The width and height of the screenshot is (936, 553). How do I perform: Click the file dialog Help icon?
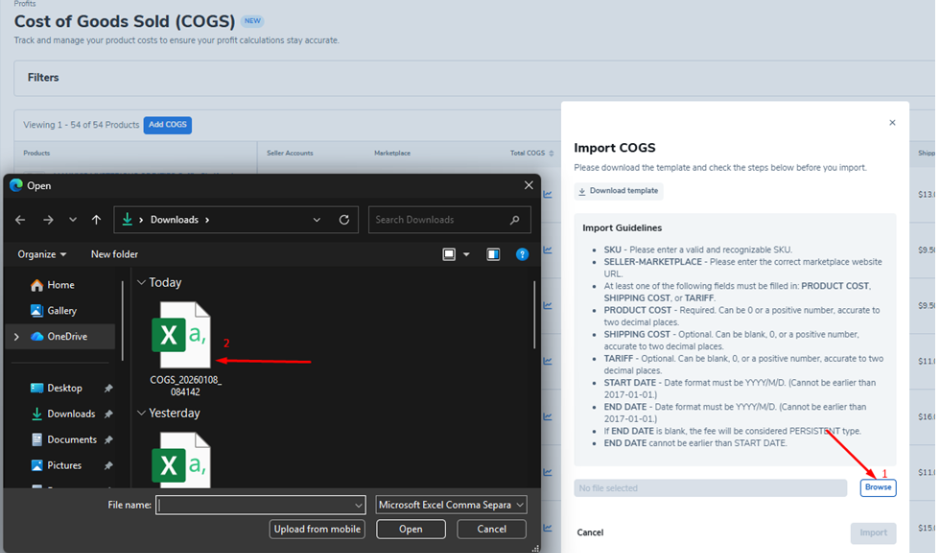[522, 255]
